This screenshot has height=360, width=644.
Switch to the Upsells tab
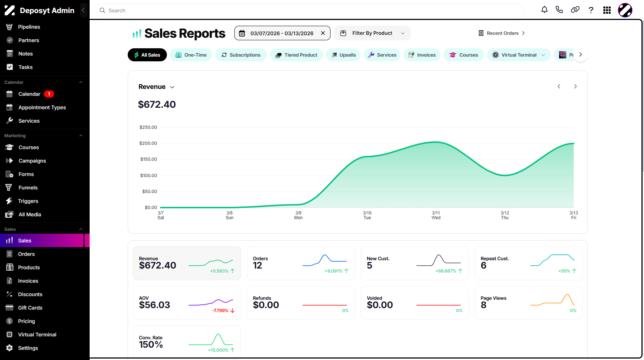click(x=343, y=55)
